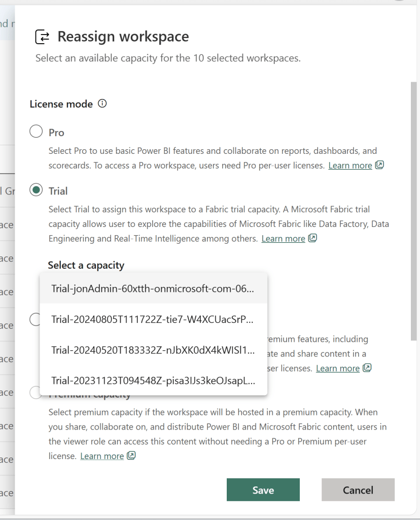This screenshot has height=520, width=420.
Task: Click external-link icon after 'user licenses' text
Action: 367,368
